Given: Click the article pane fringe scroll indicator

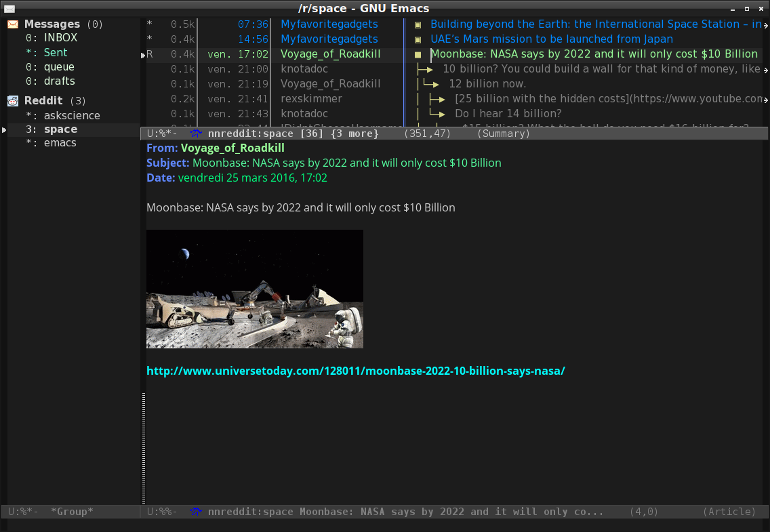Looking at the screenshot, I should [144, 448].
